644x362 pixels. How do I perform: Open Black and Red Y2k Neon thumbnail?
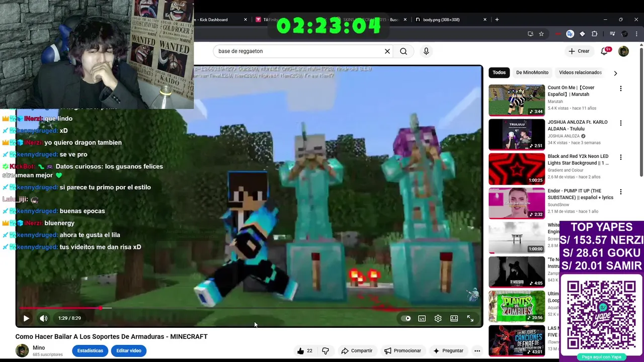517,169
